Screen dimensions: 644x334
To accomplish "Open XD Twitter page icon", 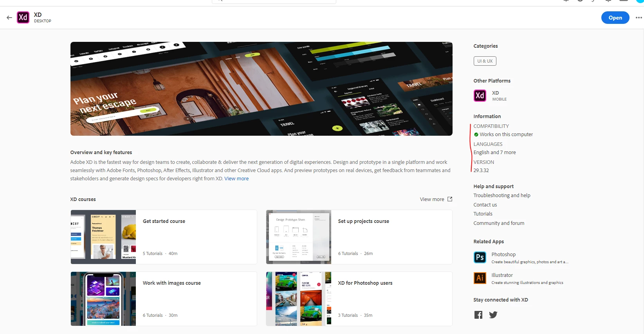I will click(493, 315).
